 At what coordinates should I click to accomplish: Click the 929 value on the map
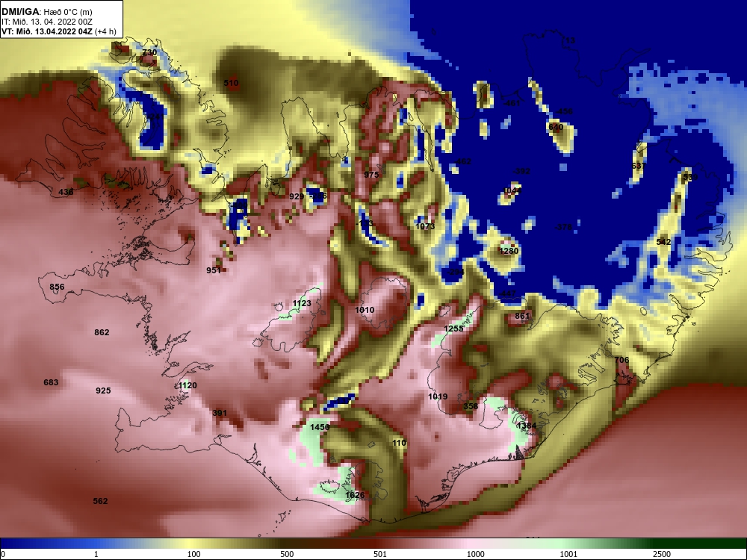tap(297, 196)
